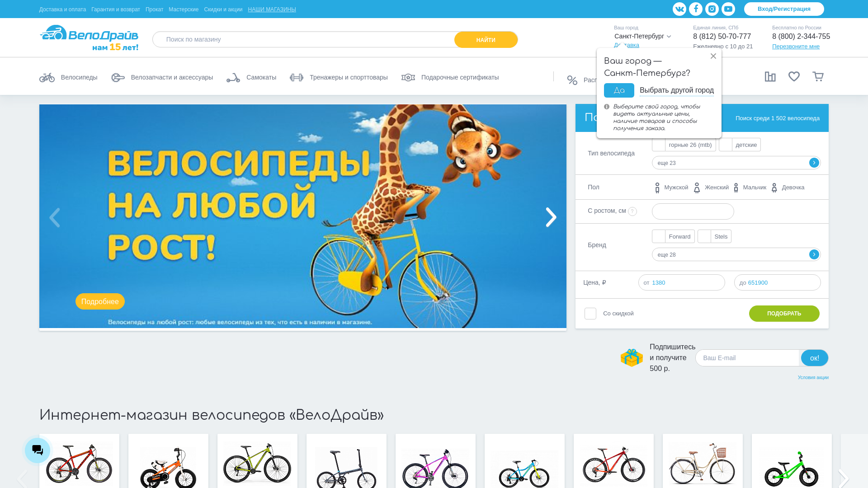
Task: Click the certificate icon for gift cards
Action: click(408, 77)
